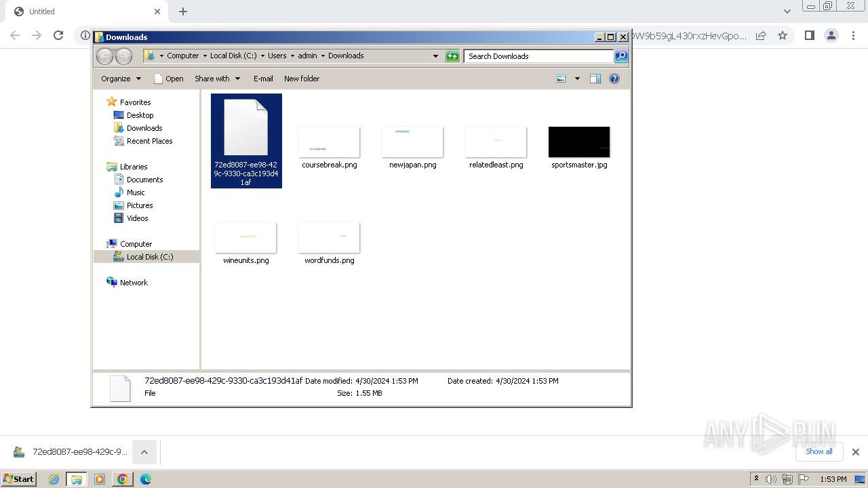Refresh the Downloads folder view
The height and width of the screenshot is (488, 868).
coord(452,56)
